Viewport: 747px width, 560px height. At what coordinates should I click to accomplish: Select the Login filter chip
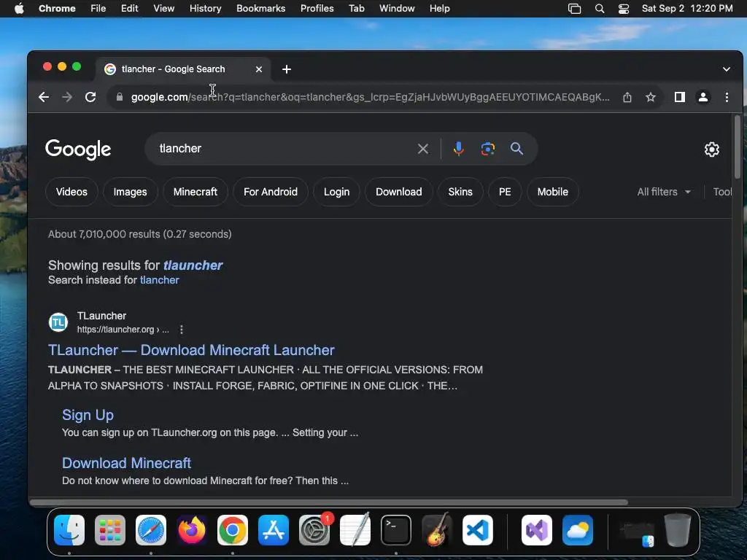coord(337,192)
